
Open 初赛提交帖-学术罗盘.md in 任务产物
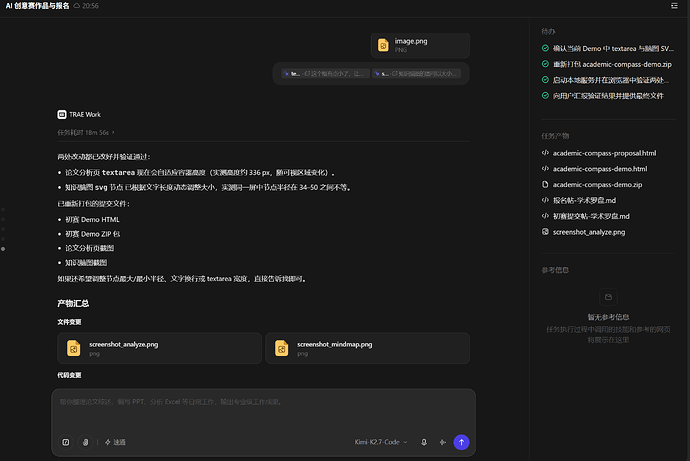[x=591, y=216]
